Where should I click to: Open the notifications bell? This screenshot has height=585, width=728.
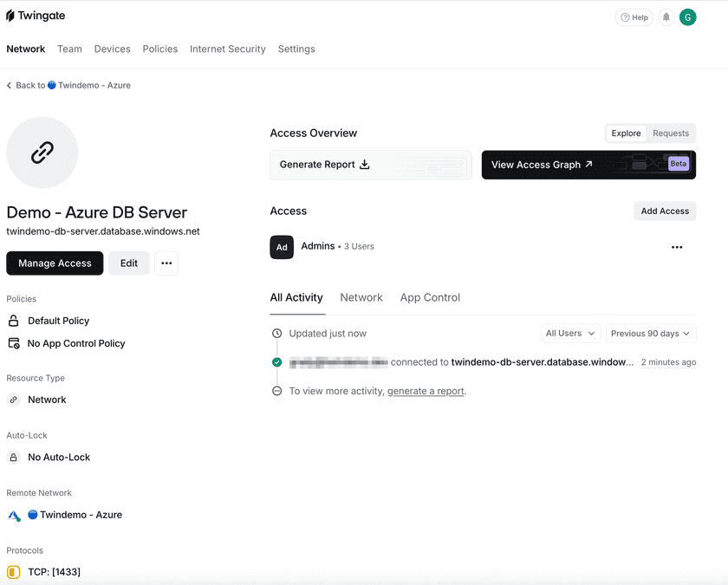[664, 16]
